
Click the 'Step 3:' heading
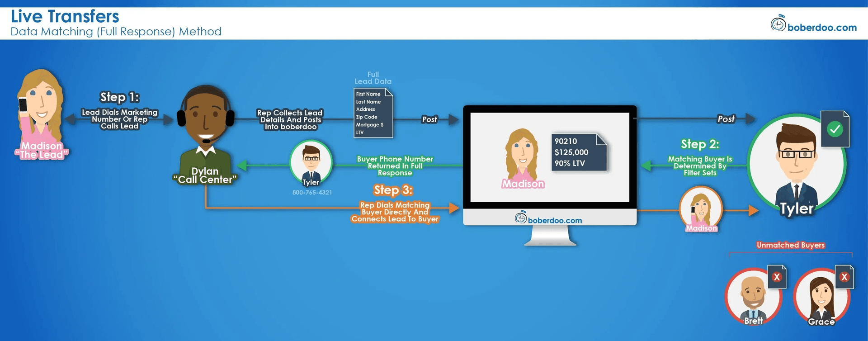point(393,190)
